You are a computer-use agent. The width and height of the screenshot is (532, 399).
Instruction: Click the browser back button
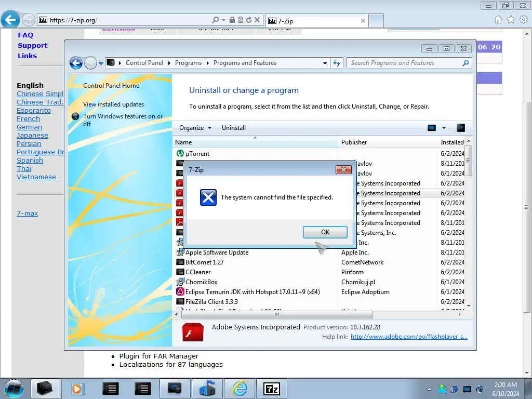pyautogui.click(x=10, y=20)
